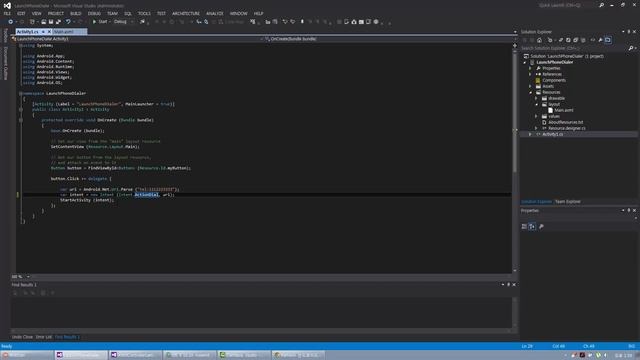
Task: Expand the values folder
Action: click(x=536, y=116)
